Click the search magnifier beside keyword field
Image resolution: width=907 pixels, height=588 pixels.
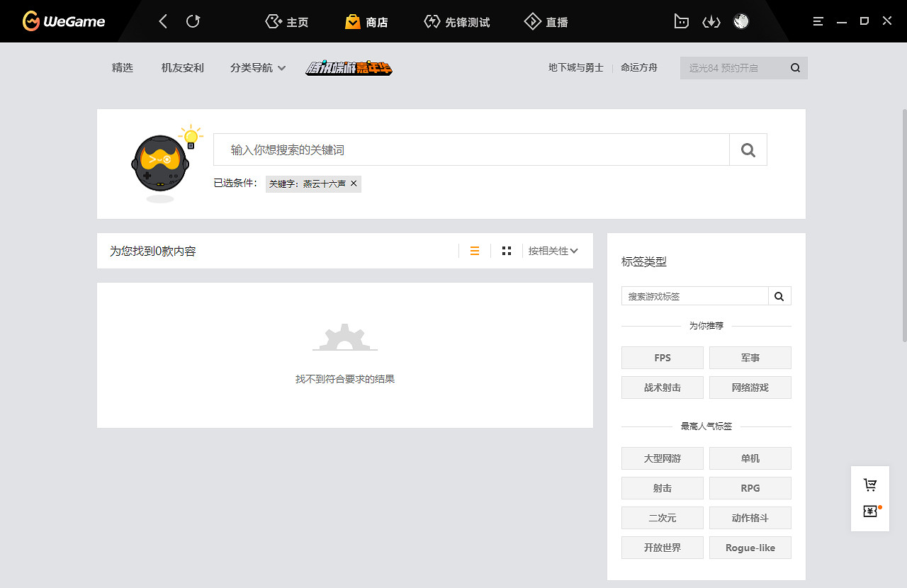click(748, 149)
